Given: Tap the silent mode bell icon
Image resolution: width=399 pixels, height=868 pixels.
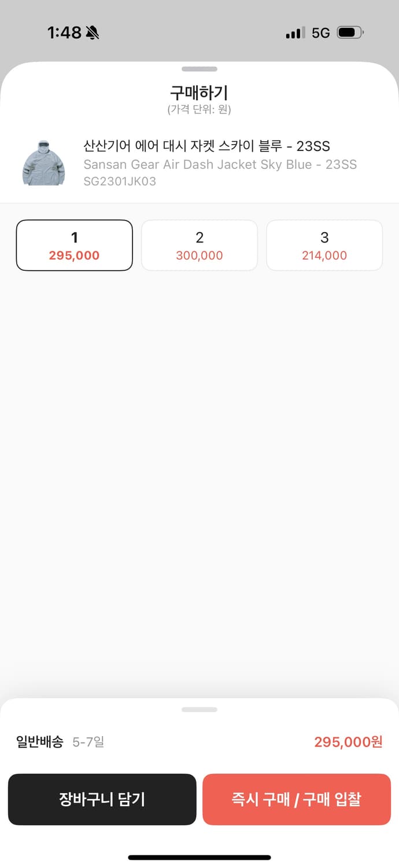Looking at the screenshot, I should 93,33.
